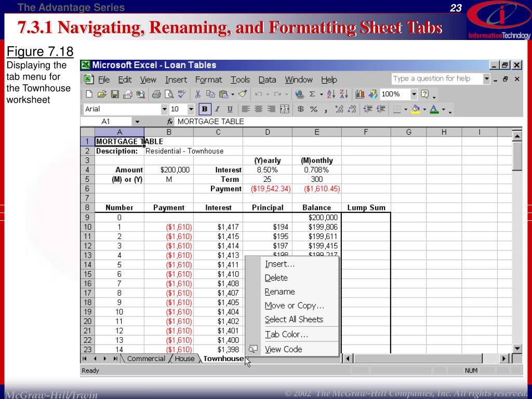Open the Format menu
Viewport: 532px width, 399px height.
[208, 79]
